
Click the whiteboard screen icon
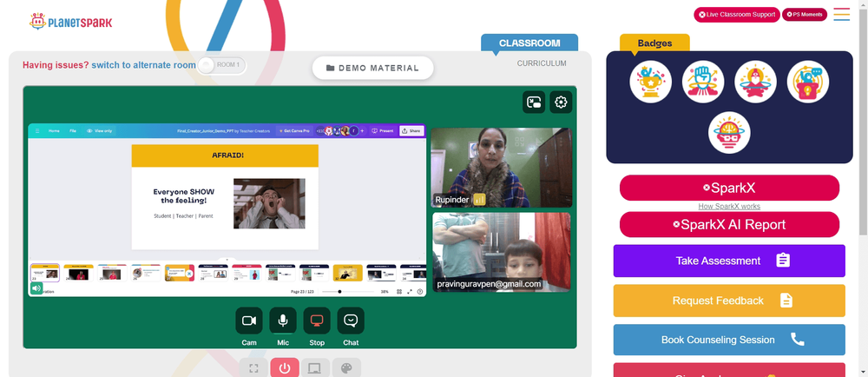coord(315,368)
